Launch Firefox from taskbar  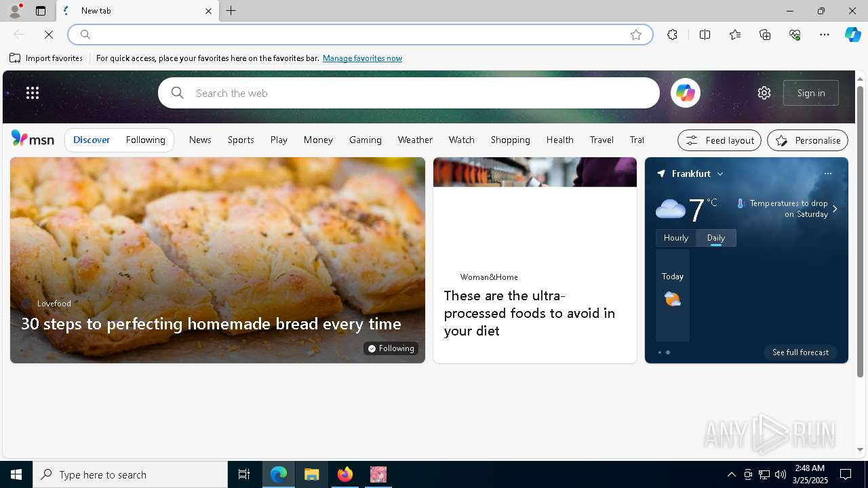pyautogui.click(x=345, y=474)
